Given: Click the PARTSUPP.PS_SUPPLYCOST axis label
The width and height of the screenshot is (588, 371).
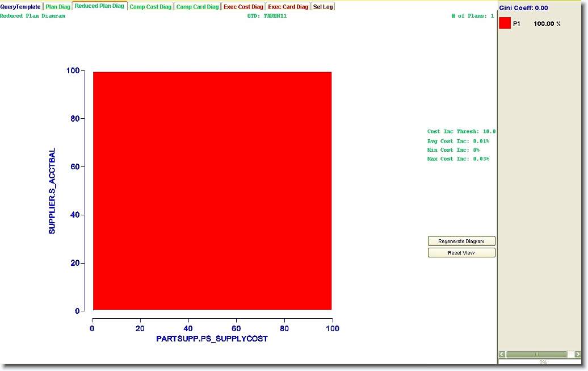Looking at the screenshot, I should coord(212,339).
